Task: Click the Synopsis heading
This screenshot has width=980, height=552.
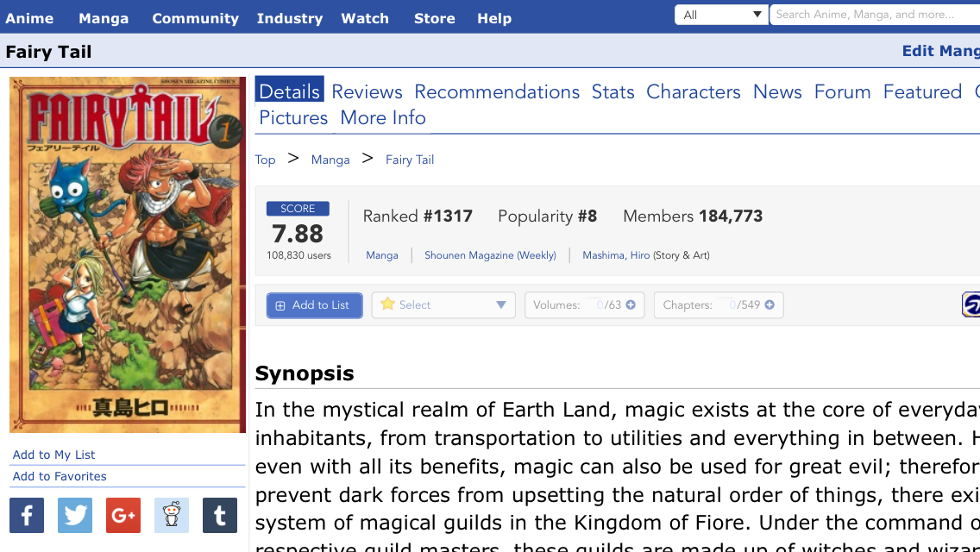Action: [305, 373]
